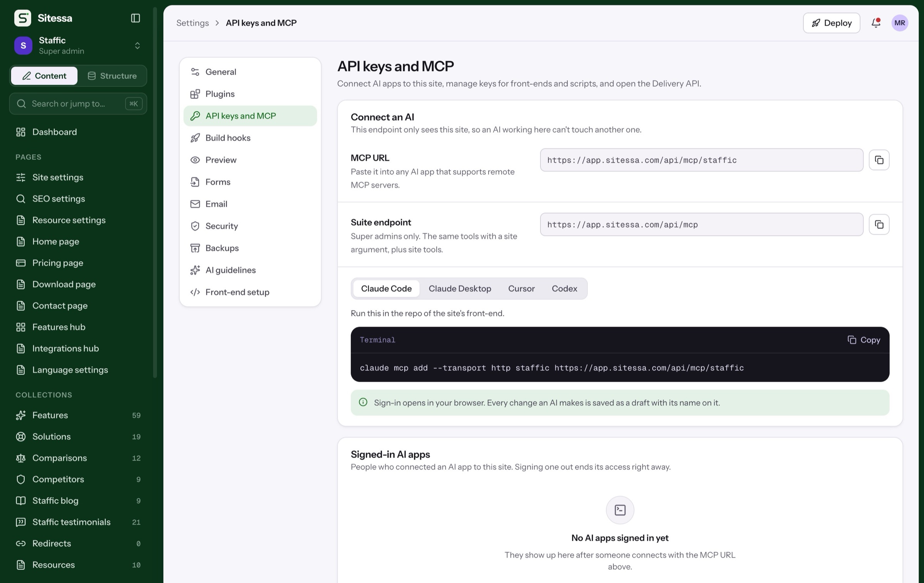Open Backups settings
Image resolution: width=924 pixels, height=583 pixels.
[x=250, y=248]
